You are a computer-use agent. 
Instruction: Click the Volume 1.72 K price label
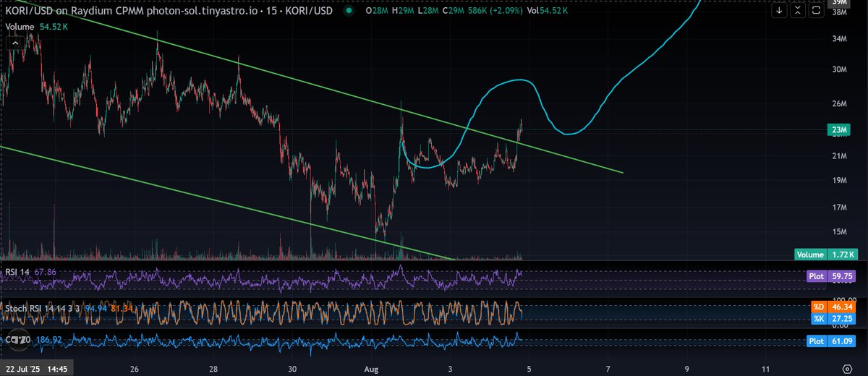tap(825, 255)
